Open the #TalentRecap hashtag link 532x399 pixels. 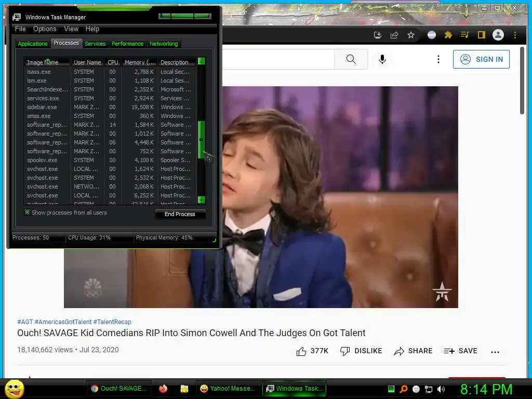(112, 322)
